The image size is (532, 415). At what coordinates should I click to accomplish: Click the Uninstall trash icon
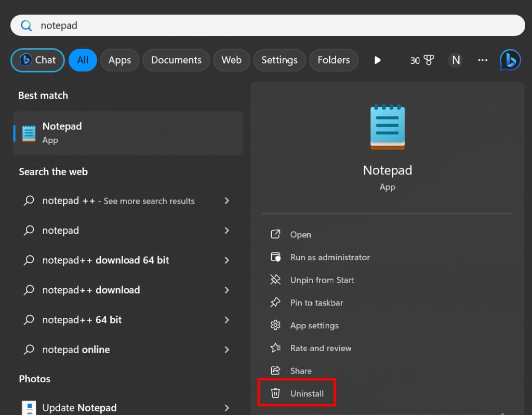point(275,393)
